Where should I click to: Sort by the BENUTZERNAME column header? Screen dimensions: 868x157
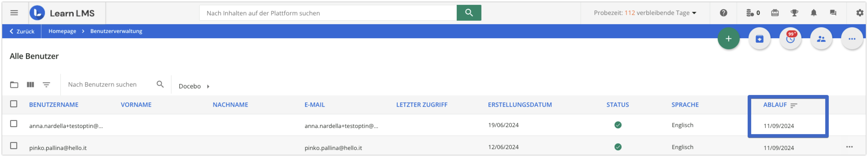54,105
